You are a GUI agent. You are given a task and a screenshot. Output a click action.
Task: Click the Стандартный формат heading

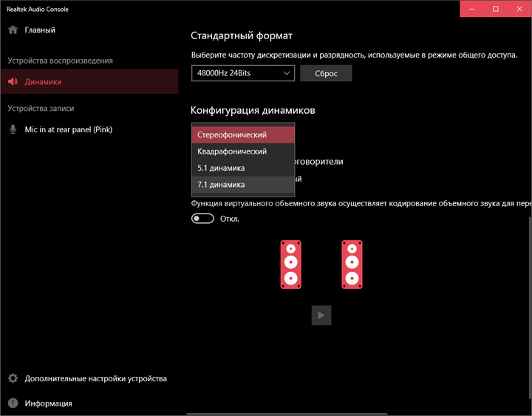(241, 35)
